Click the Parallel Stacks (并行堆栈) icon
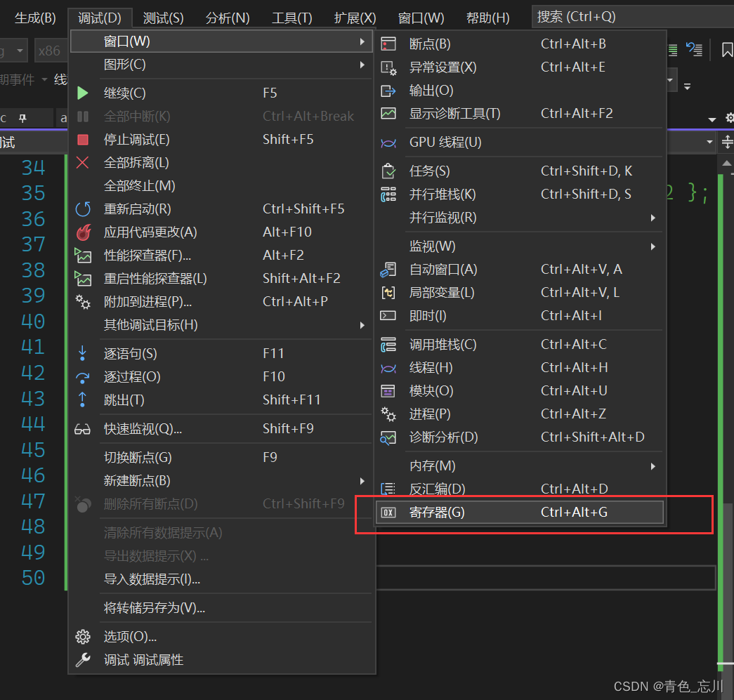 (x=388, y=194)
